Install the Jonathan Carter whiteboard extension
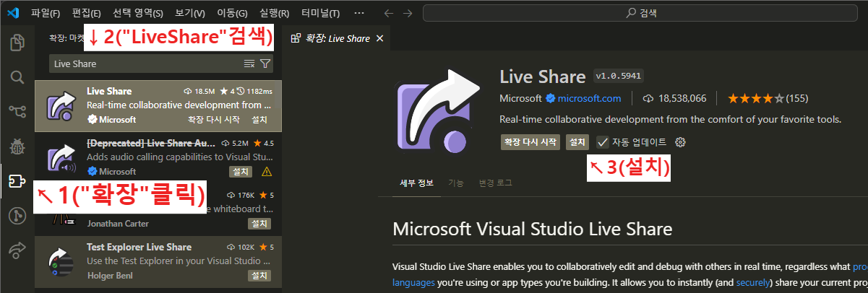The height and width of the screenshot is (293, 868). 259,224
